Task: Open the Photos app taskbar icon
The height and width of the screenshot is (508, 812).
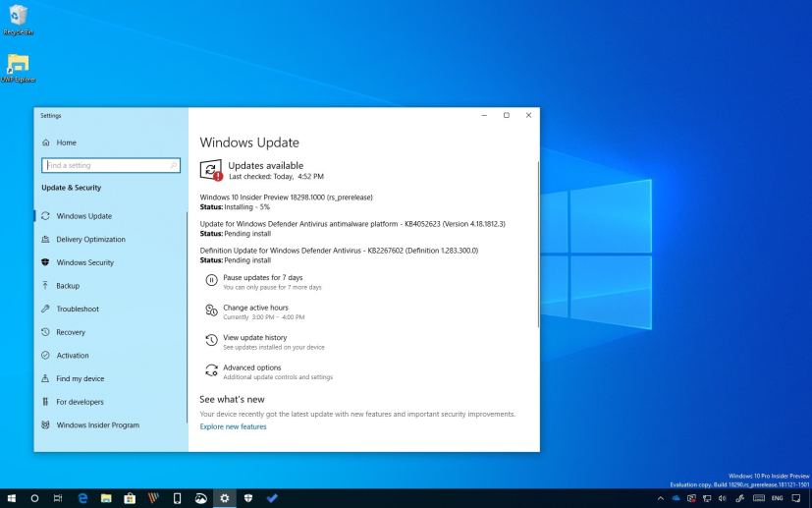Action: click(201, 499)
